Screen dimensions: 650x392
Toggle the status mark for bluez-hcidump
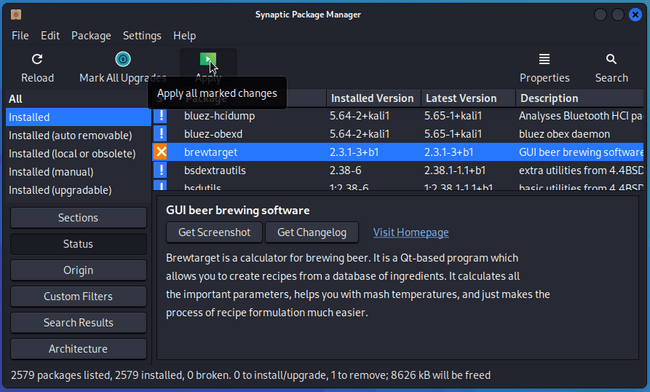(160, 116)
